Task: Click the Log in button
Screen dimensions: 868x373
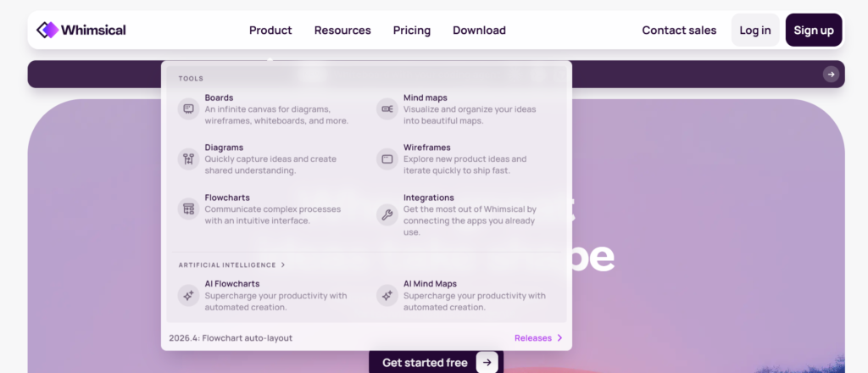Action: tap(755, 31)
